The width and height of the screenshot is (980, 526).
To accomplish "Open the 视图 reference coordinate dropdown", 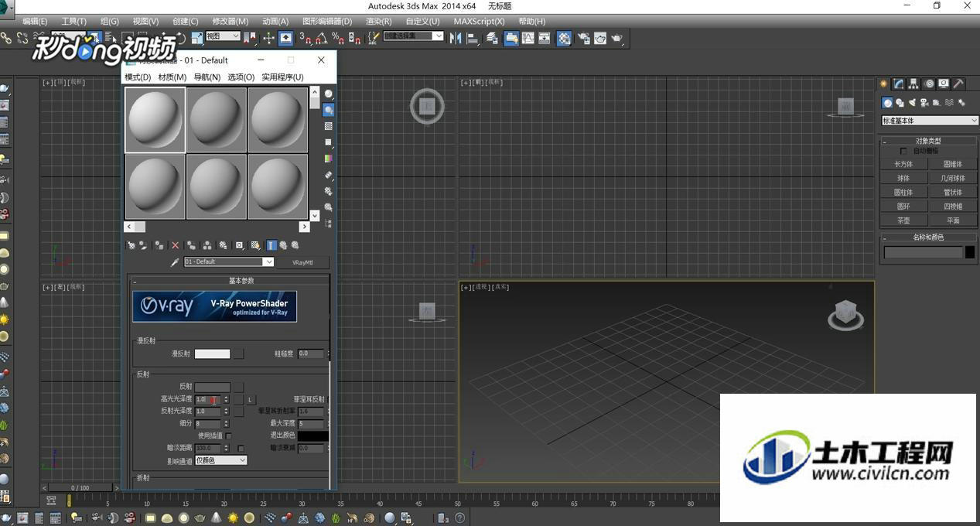I will tap(224, 36).
